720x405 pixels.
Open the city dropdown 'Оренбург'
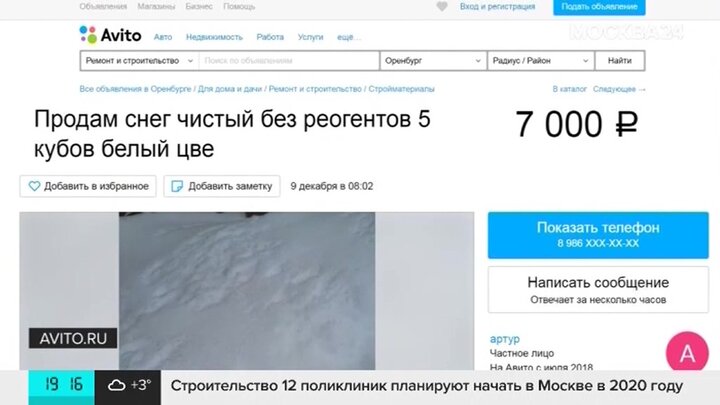click(x=432, y=61)
